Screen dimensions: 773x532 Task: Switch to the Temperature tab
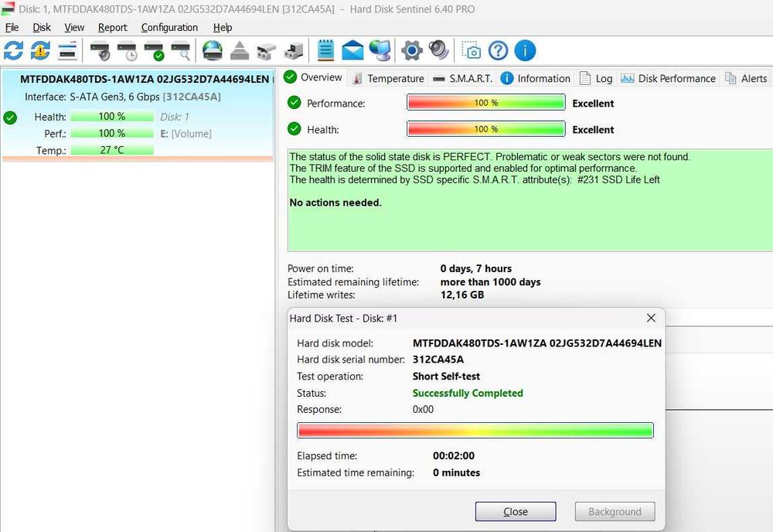click(389, 78)
